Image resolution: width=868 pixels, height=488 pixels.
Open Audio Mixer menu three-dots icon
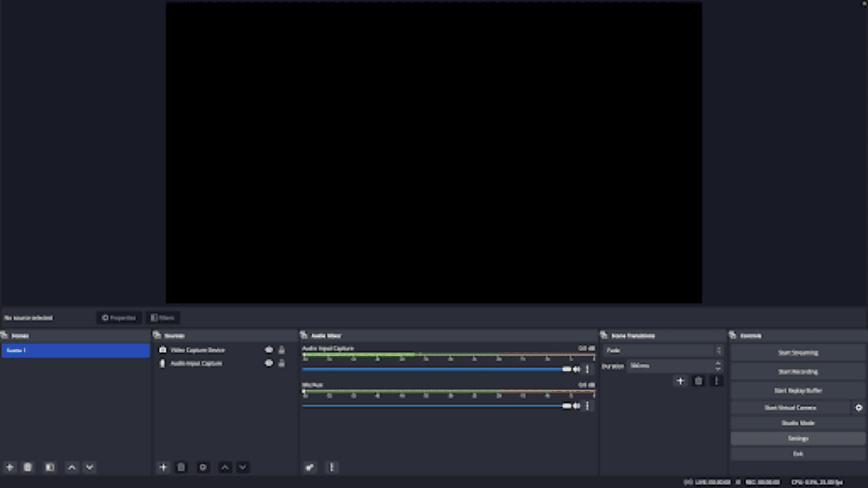coord(332,467)
